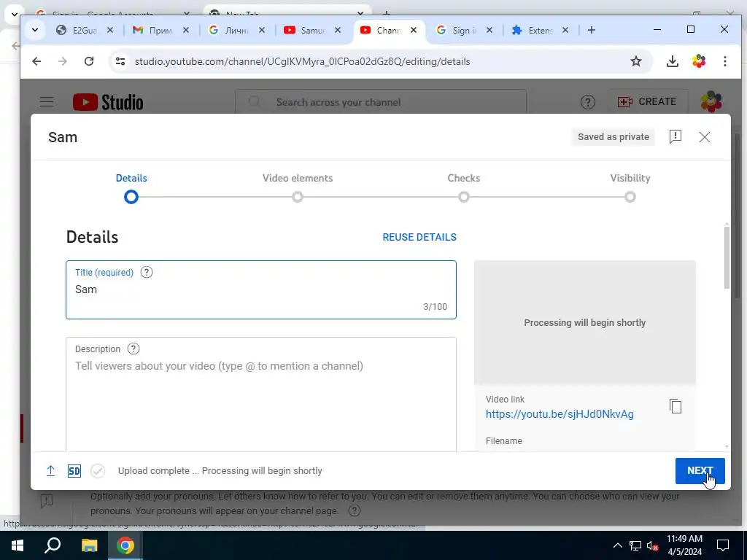Open Windows taskbar search
Viewport: 747px width, 560px height.
coord(53,545)
